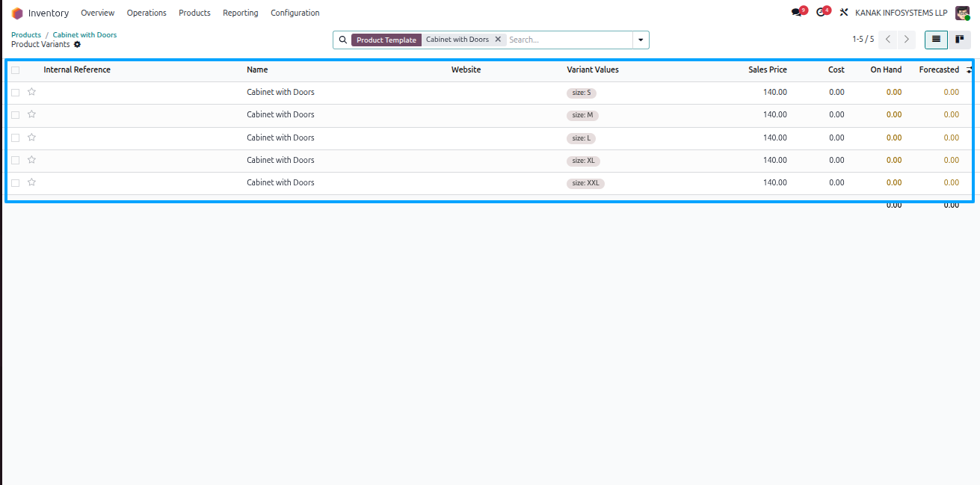This screenshot has height=485, width=980.
Task: Sort by Forecasted column header
Action: click(939, 69)
